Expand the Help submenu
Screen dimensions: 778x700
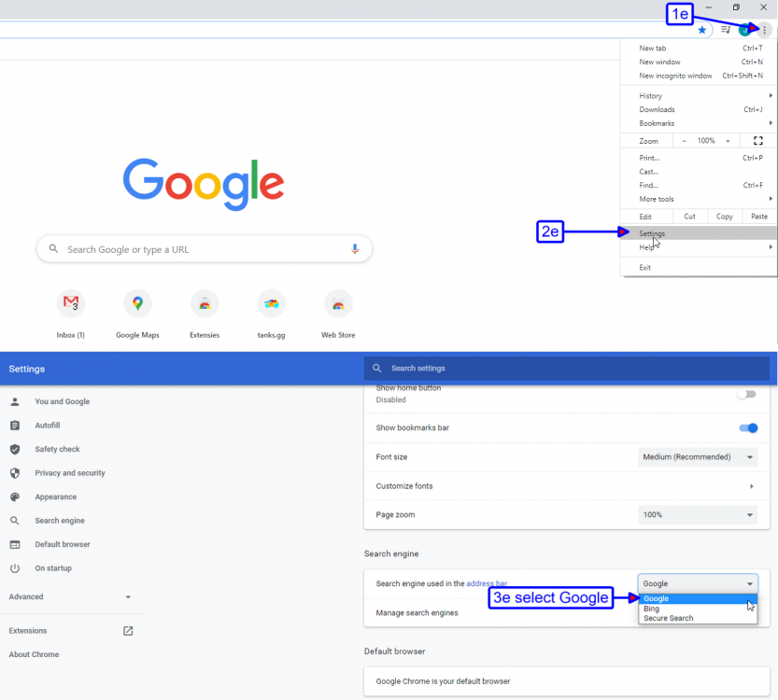point(771,247)
